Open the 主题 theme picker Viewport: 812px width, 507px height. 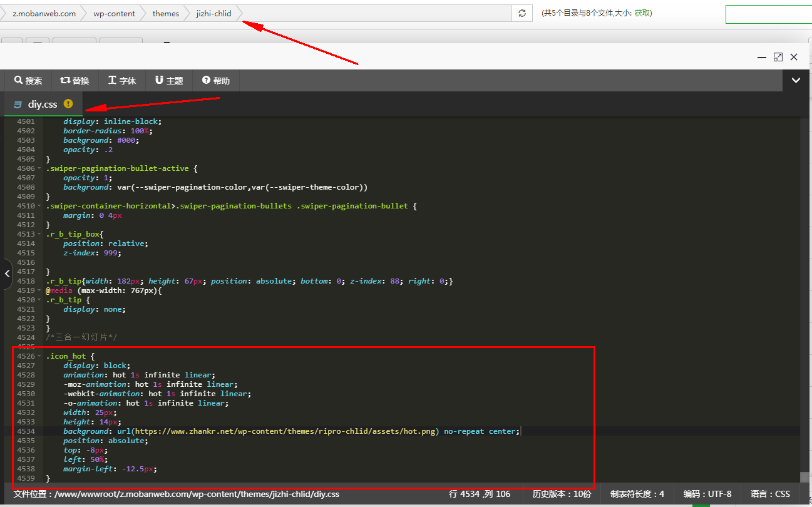coord(169,81)
